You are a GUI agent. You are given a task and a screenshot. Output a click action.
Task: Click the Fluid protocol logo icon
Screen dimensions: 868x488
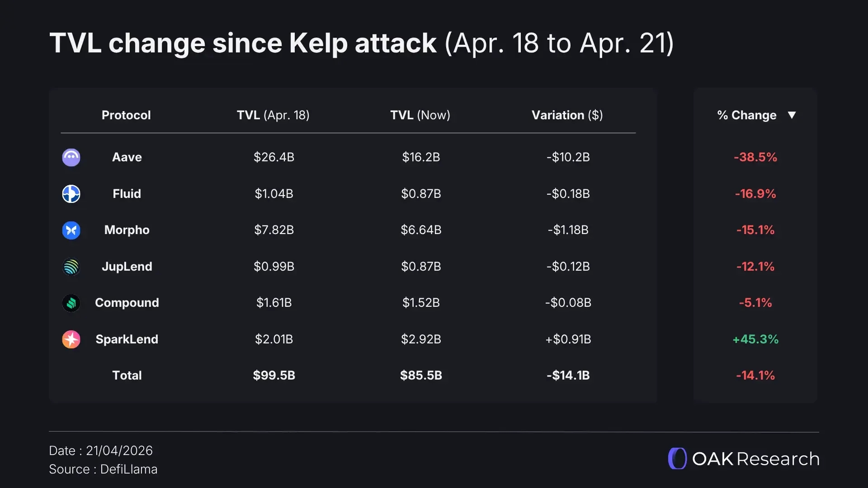(x=71, y=194)
